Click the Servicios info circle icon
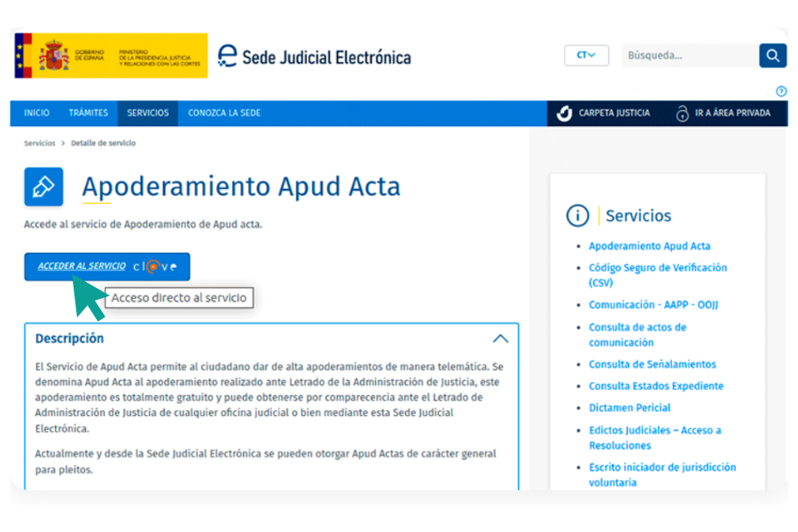 point(577,215)
